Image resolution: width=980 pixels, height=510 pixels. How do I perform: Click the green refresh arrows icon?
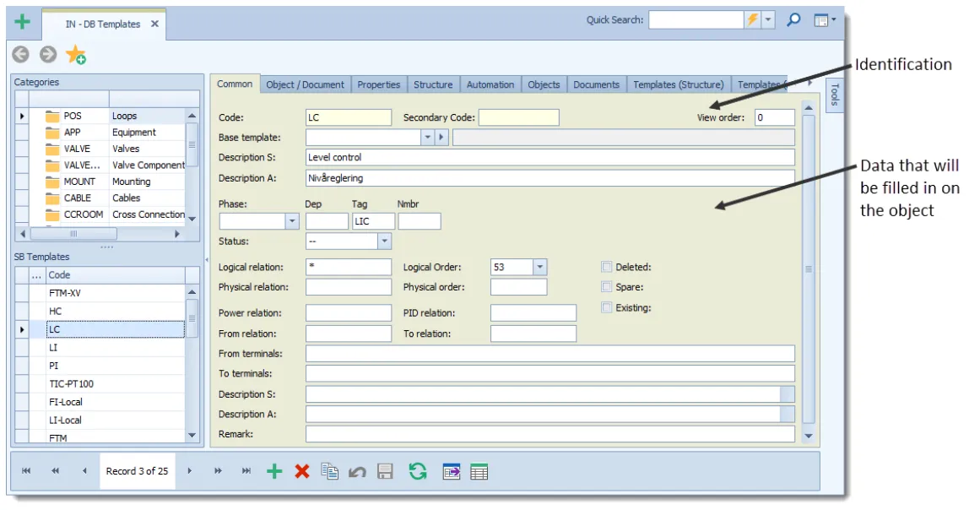(x=418, y=471)
